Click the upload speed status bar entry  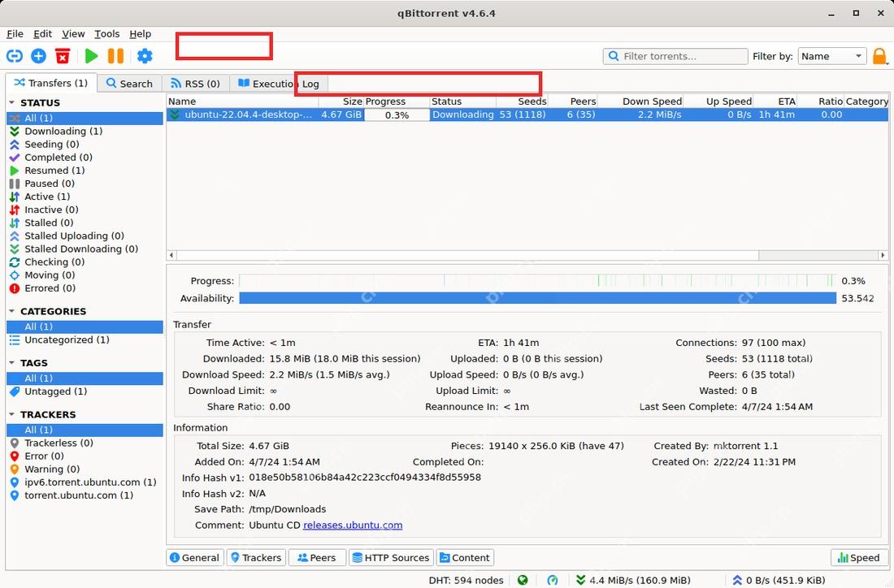[x=779, y=580]
